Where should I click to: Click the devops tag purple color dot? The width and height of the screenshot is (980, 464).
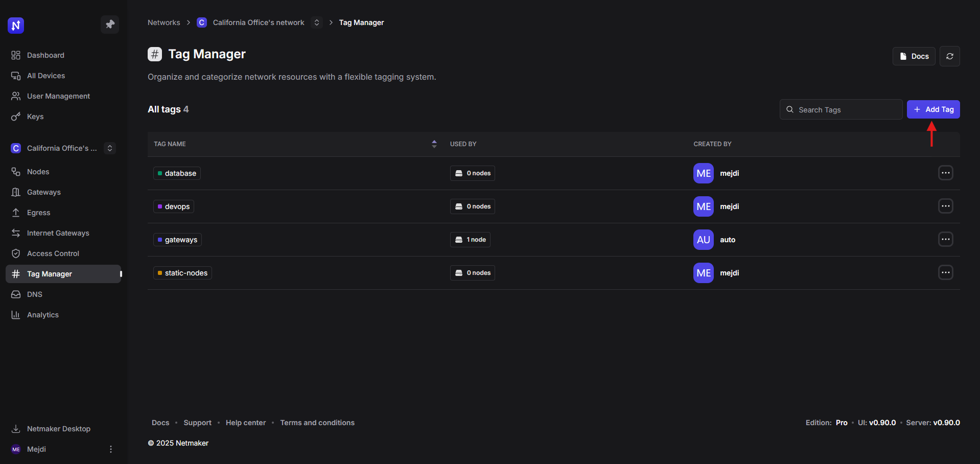pyautogui.click(x=160, y=206)
